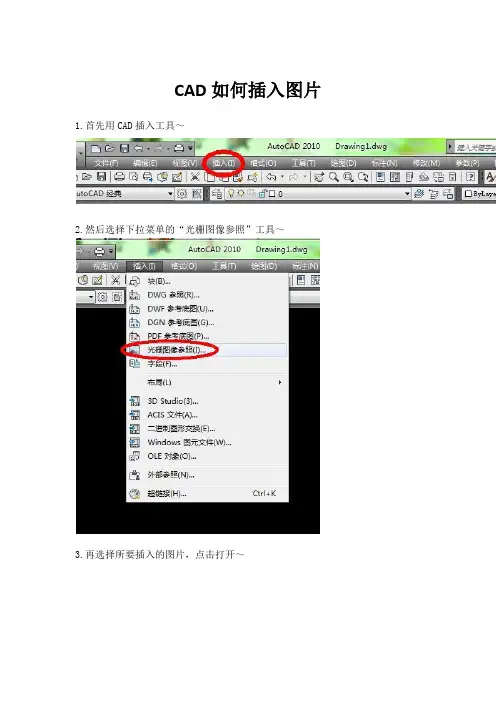
Task: Click Make Object's Layer Current icon
Action: click(419, 194)
